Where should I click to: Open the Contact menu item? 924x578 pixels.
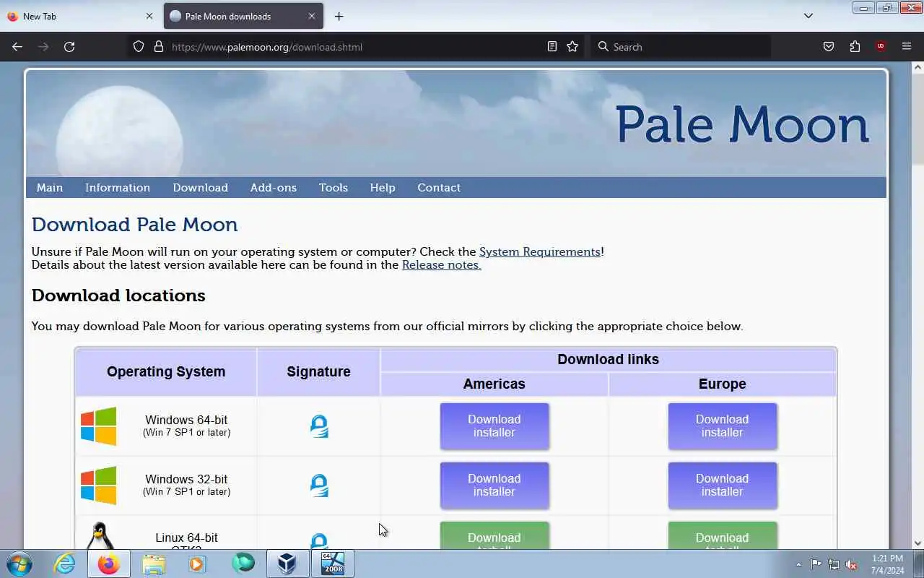(439, 187)
